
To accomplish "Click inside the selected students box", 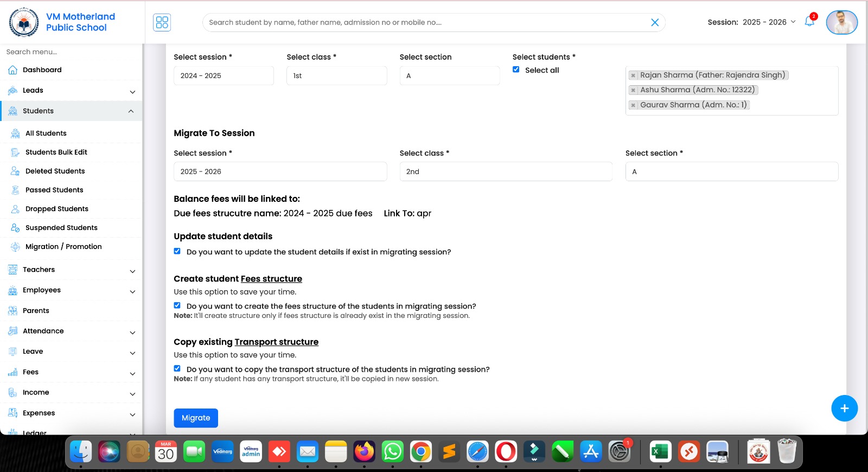I will (732, 91).
